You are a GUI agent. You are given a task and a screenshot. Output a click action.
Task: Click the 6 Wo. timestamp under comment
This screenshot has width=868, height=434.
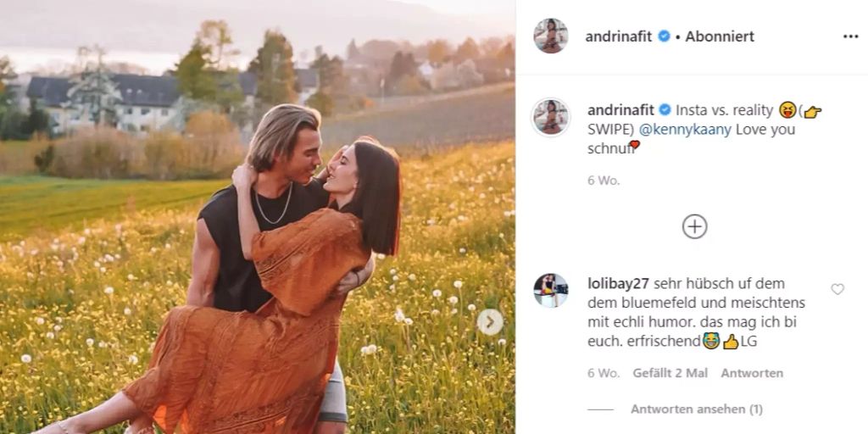tap(604, 373)
